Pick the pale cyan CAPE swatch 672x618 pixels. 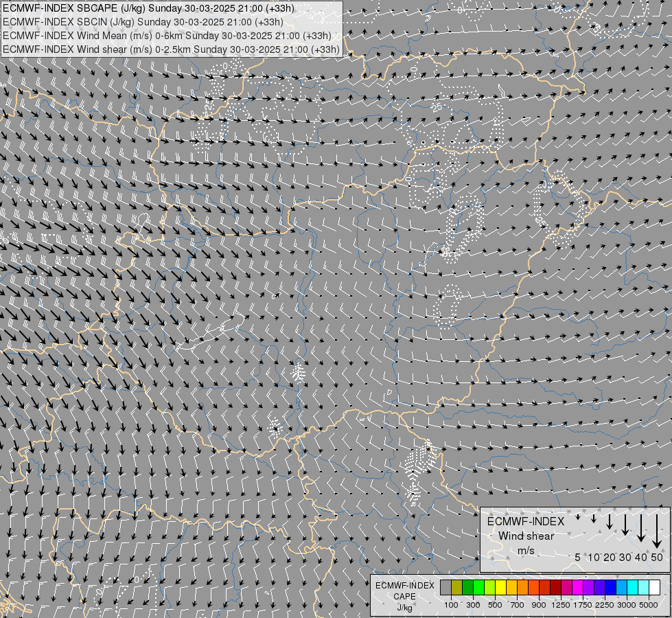coord(643,588)
